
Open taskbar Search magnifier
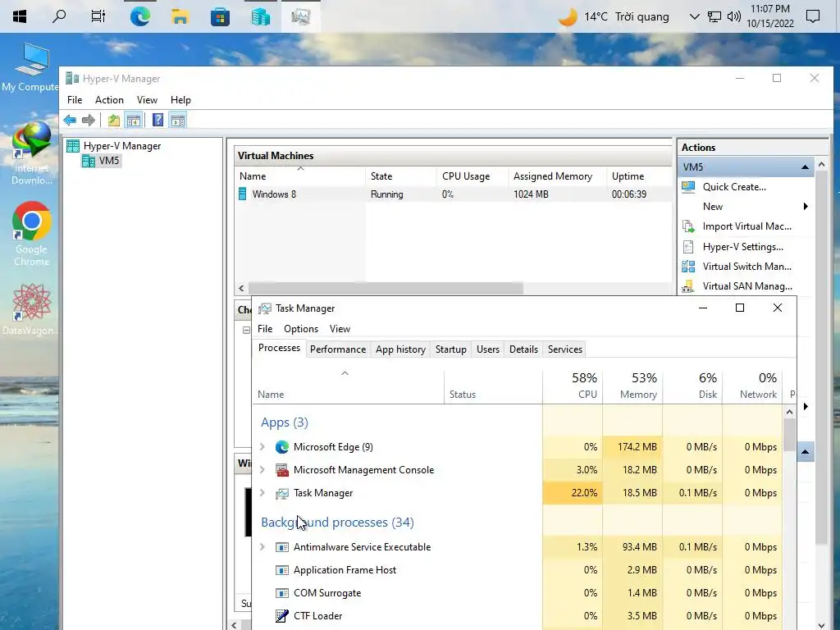[59, 16]
